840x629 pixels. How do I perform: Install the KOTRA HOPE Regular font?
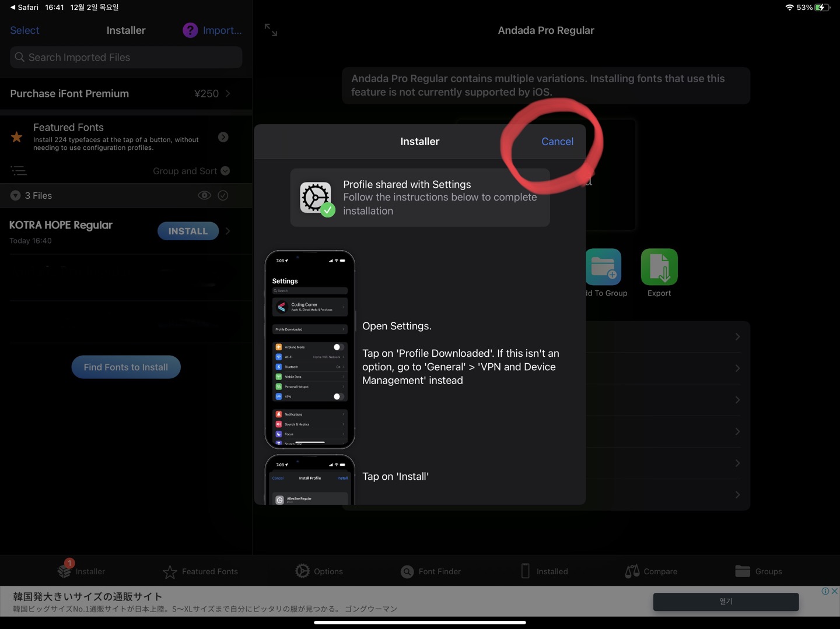click(x=188, y=231)
